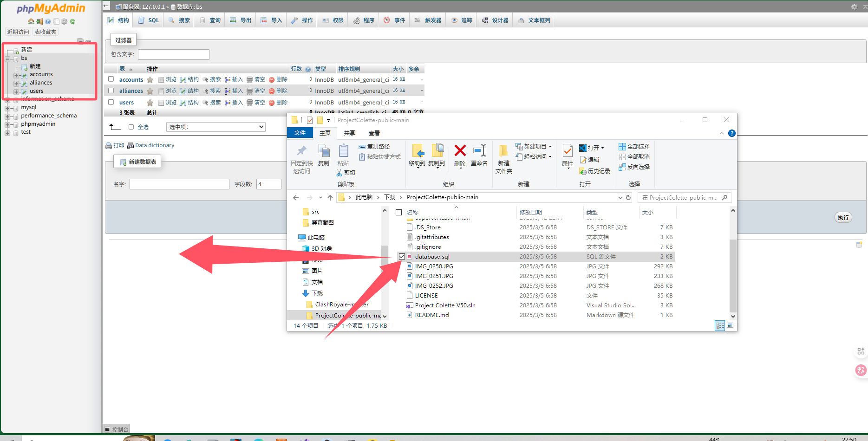Viewport: 868px width, 441px height.
Task: Check the alliances table row checkbox
Action: (111, 91)
